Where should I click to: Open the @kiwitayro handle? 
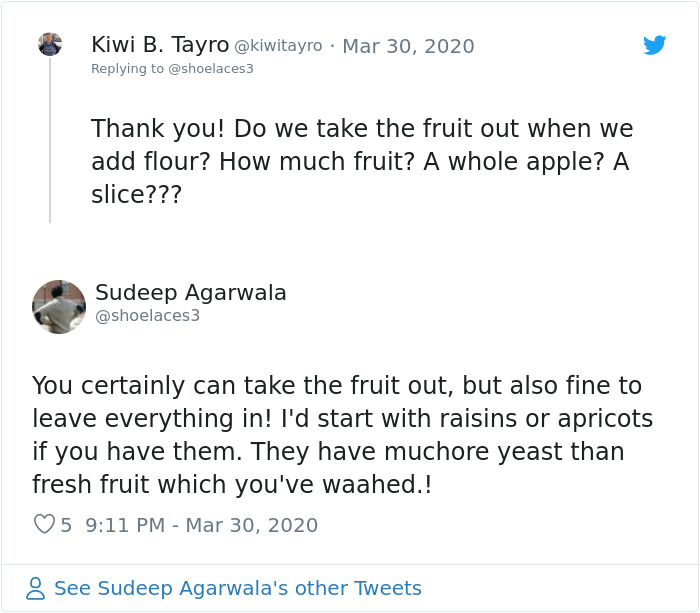pyautogui.click(x=278, y=46)
